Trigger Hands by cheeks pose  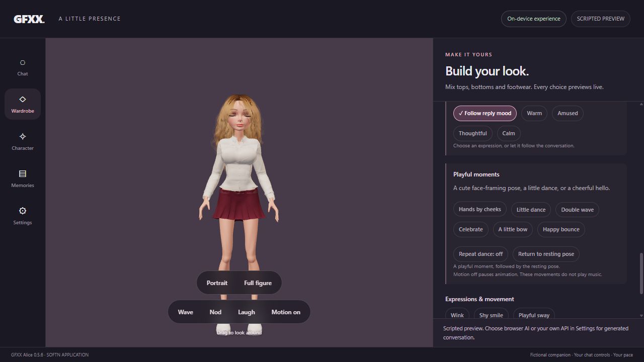pyautogui.click(x=479, y=209)
